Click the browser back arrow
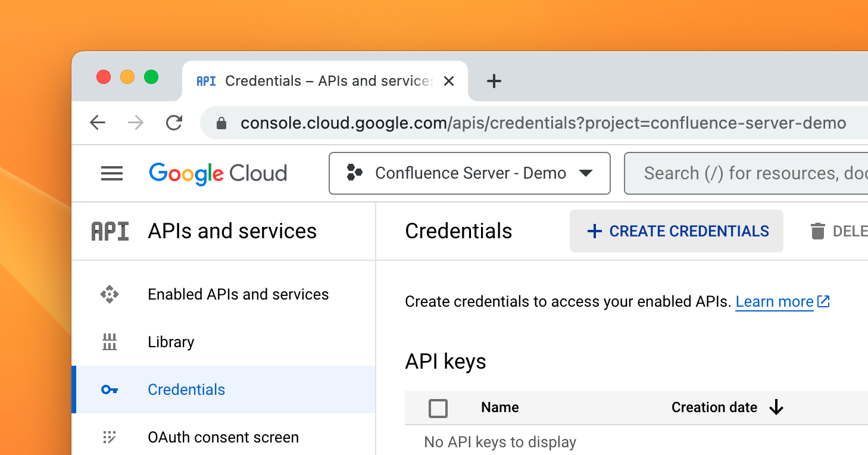The height and width of the screenshot is (455, 868). click(x=98, y=123)
